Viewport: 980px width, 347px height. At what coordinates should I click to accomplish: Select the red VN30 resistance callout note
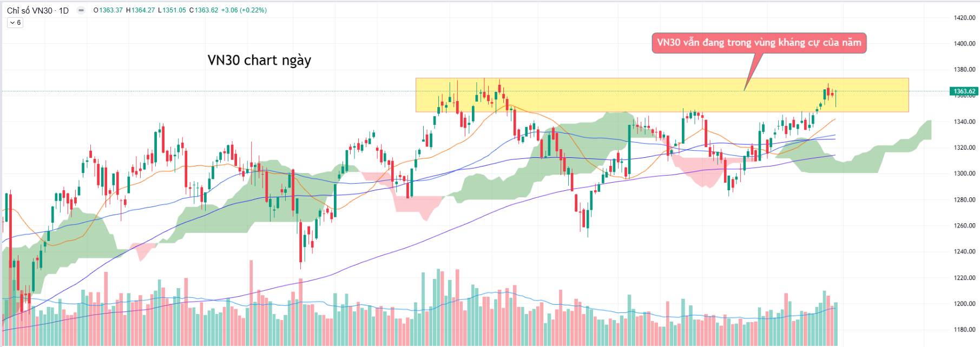tap(759, 43)
